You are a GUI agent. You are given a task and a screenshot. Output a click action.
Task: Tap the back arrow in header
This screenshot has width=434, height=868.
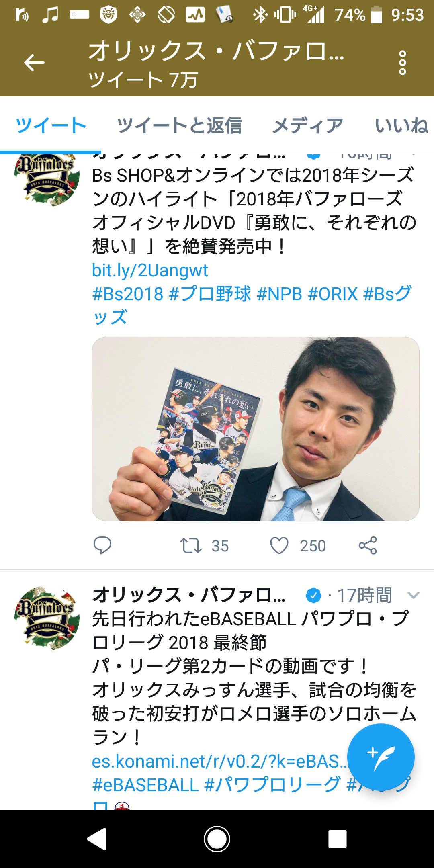click(x=34, y=63)
